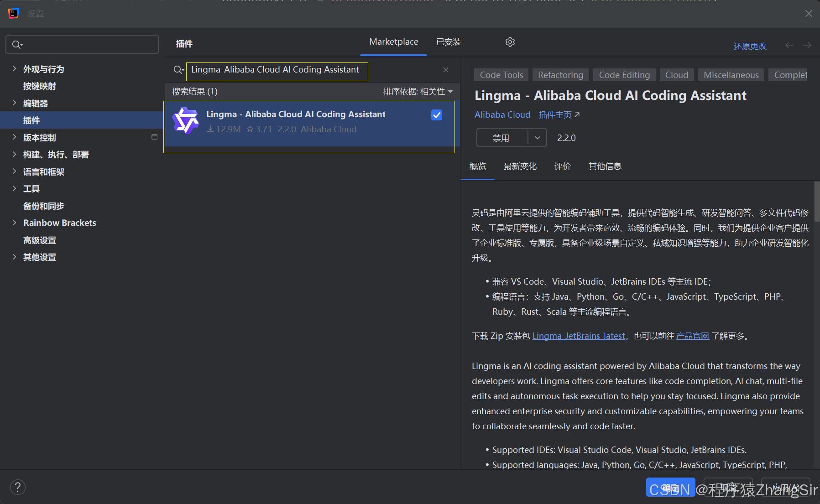Expand 外观与行为 tree node

[14, 69]
